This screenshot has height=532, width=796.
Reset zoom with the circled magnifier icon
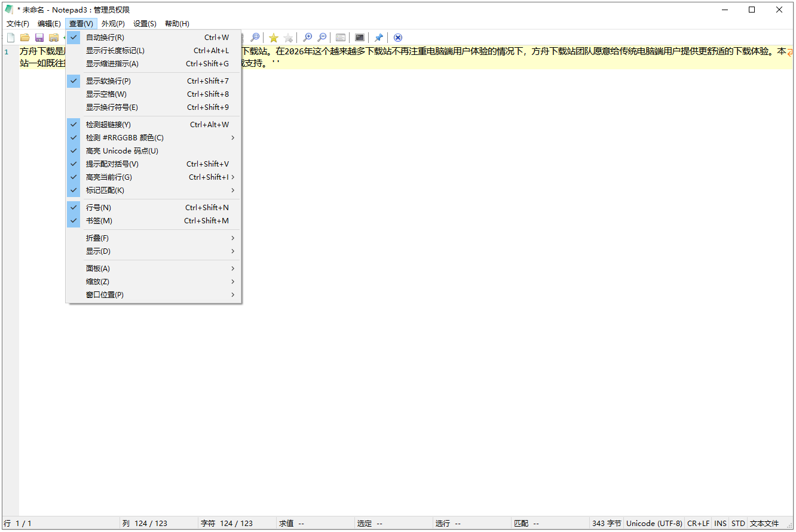click(255, 37)
